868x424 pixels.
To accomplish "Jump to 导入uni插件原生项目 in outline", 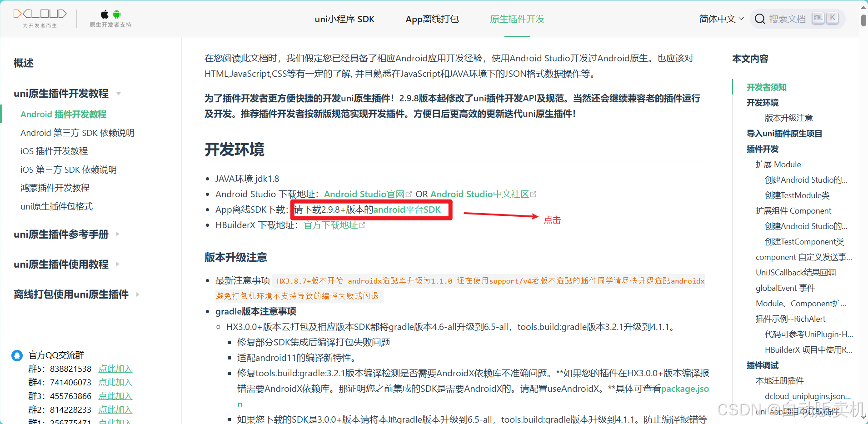I will coord(784,134).
